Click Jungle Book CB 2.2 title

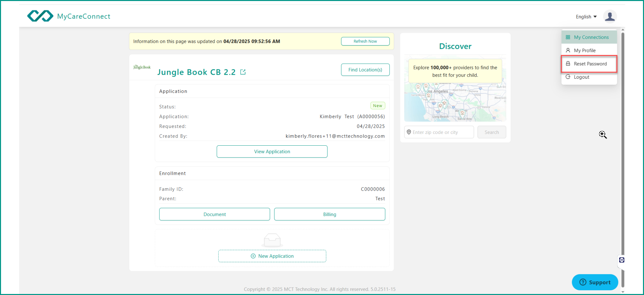click(196, 72)
